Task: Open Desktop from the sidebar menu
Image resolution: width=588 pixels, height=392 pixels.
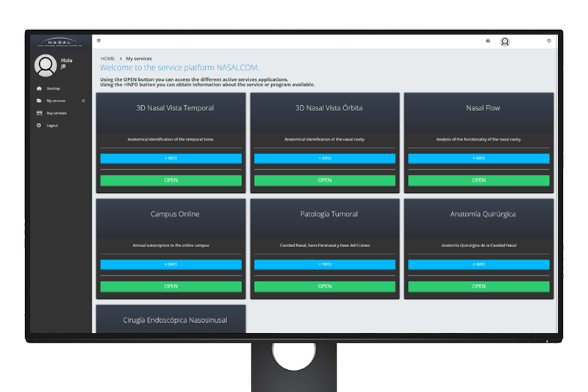Action: 53,88
